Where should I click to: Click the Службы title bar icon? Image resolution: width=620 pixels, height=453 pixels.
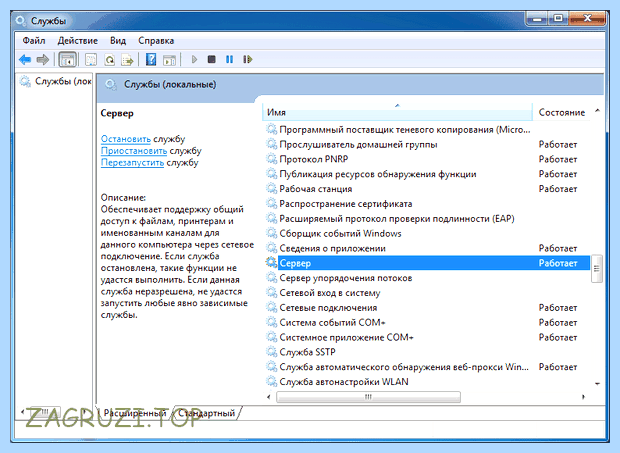tap(21, 20)
